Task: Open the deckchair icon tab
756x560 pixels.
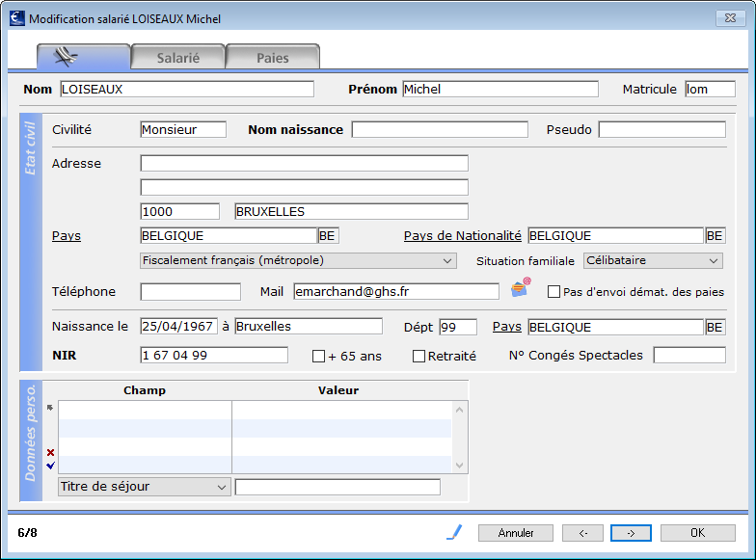Action: pos(83,57)
